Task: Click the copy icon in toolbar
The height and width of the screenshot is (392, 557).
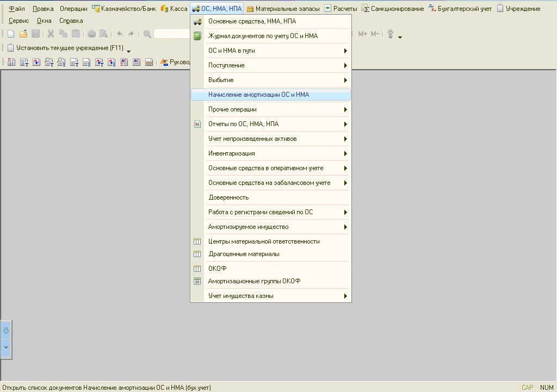Action: click(x=63, y=34)
